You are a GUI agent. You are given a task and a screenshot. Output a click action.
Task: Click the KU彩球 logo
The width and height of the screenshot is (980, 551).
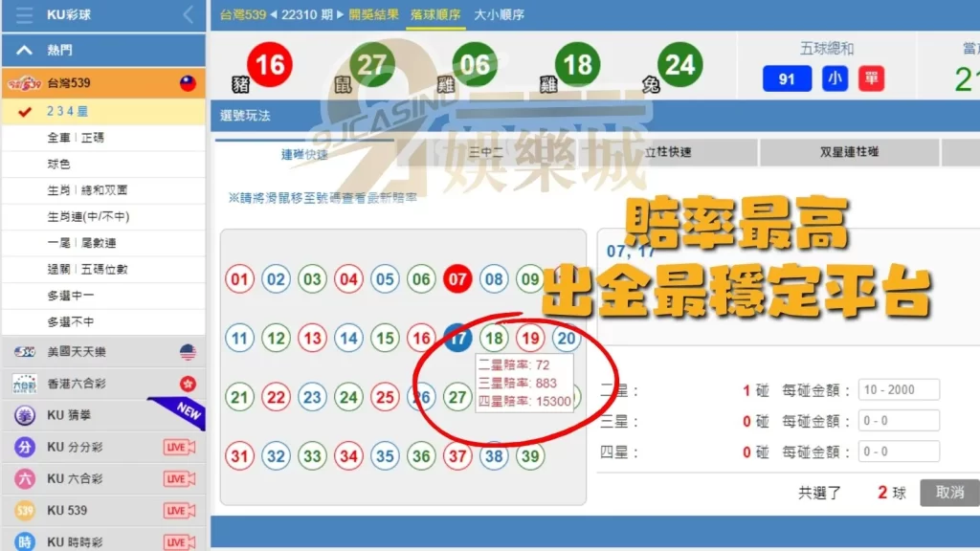click(67, 14)
